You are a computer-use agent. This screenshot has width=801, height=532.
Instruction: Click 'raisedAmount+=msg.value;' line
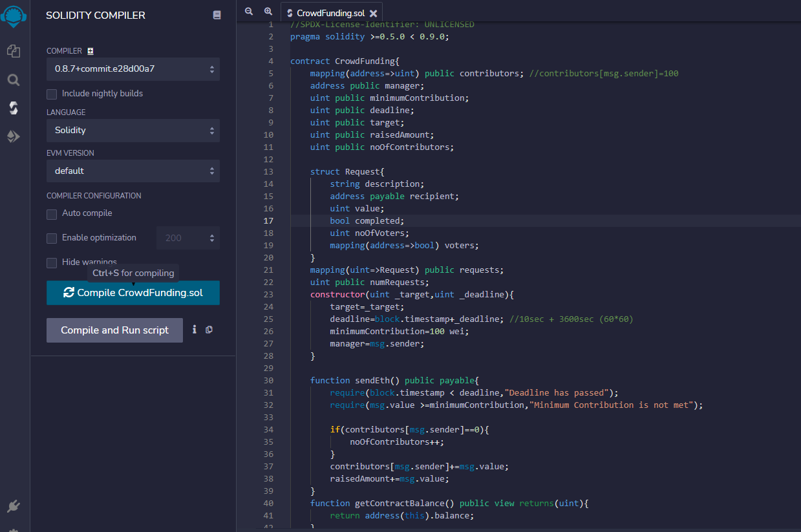390,478
